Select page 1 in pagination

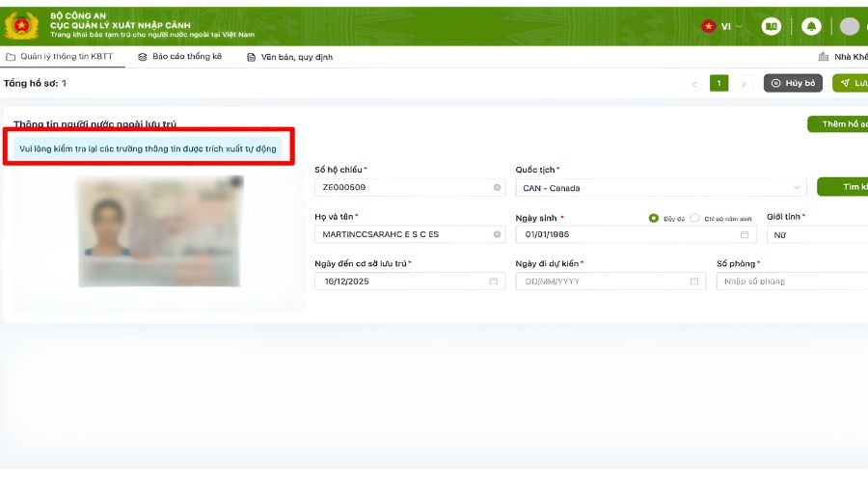pos(719,83)
